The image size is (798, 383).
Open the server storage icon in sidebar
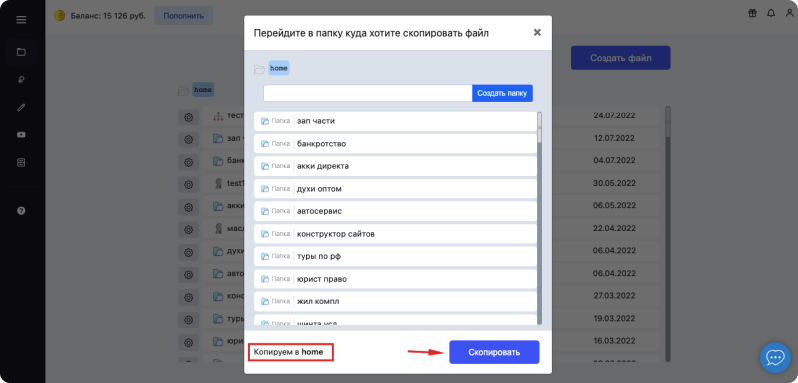[21, 163]
